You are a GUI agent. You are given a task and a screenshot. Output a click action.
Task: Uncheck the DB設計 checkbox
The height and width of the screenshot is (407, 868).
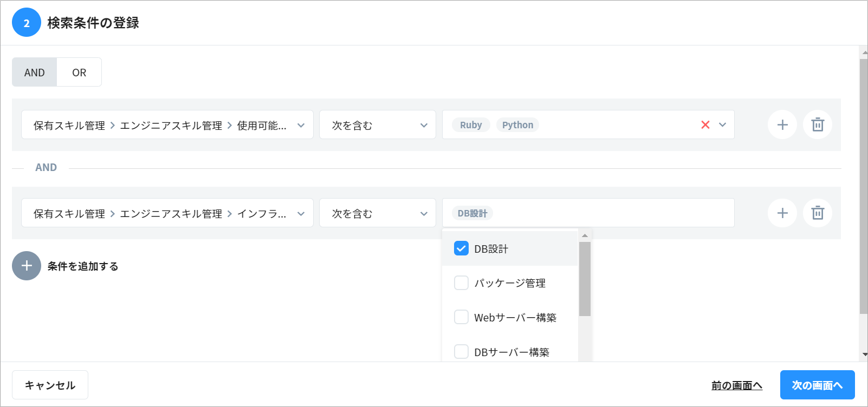461,248
